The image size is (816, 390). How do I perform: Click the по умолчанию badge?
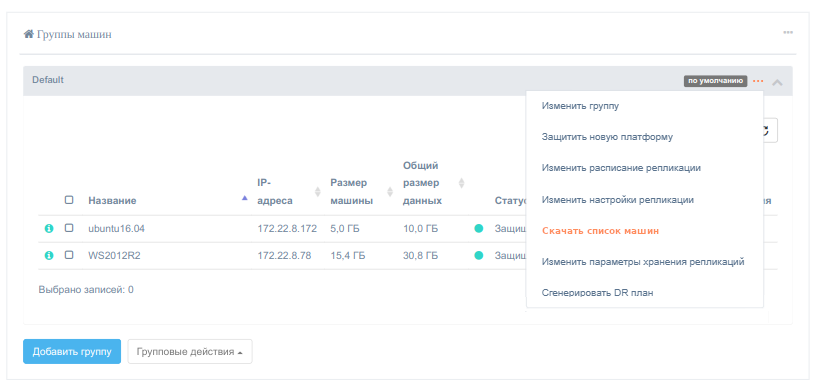(716, 81)
